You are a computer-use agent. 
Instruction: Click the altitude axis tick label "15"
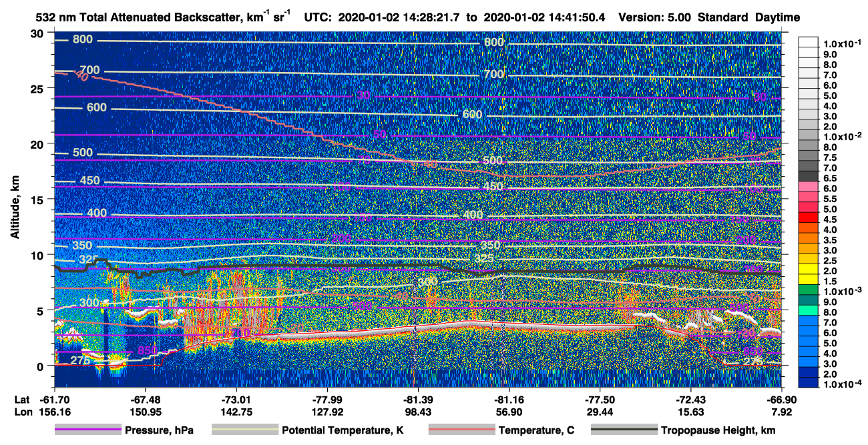pos(38,199)
